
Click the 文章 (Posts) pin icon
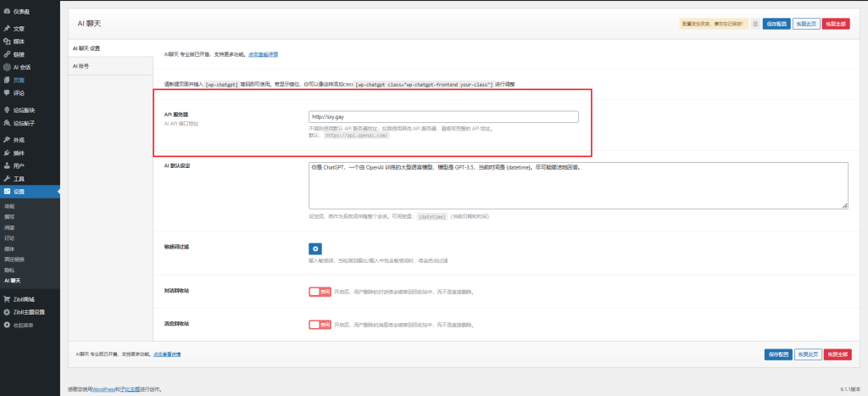click(7, 28)
